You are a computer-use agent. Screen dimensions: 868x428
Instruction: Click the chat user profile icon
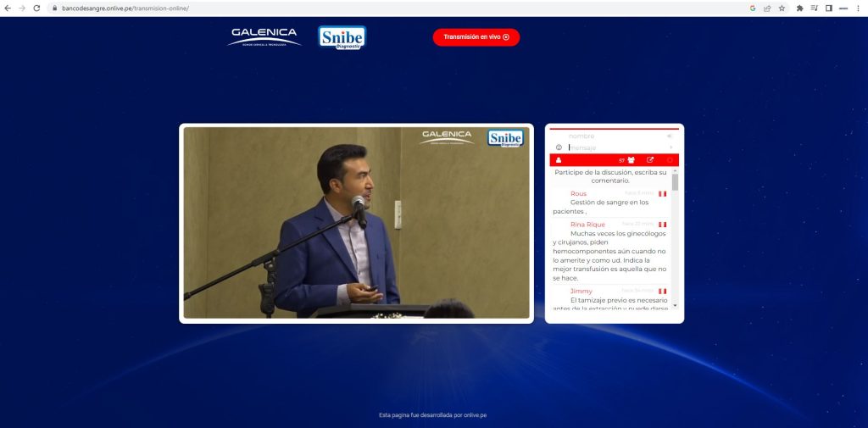coord(559,160)
